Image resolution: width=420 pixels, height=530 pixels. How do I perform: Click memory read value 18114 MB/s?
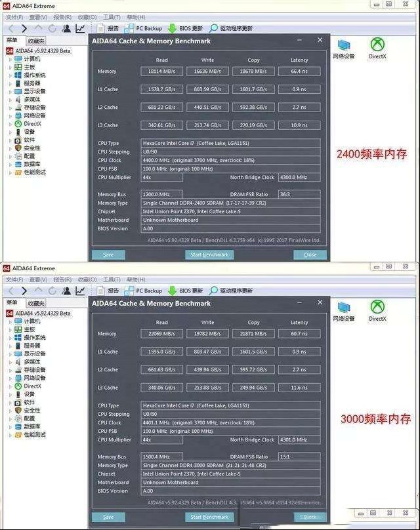pos(161,71)
